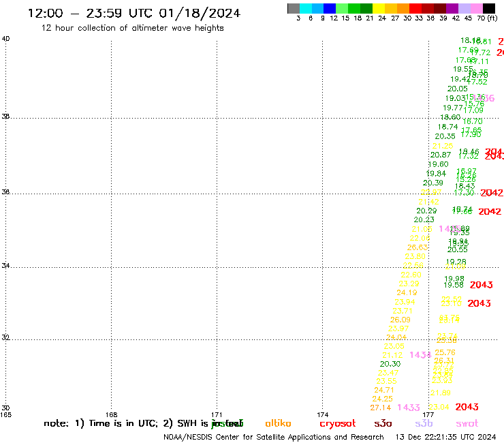Select the purple swatch in the color scale
Viewport: 504px width, 443px height.
[x=452, y=8]
